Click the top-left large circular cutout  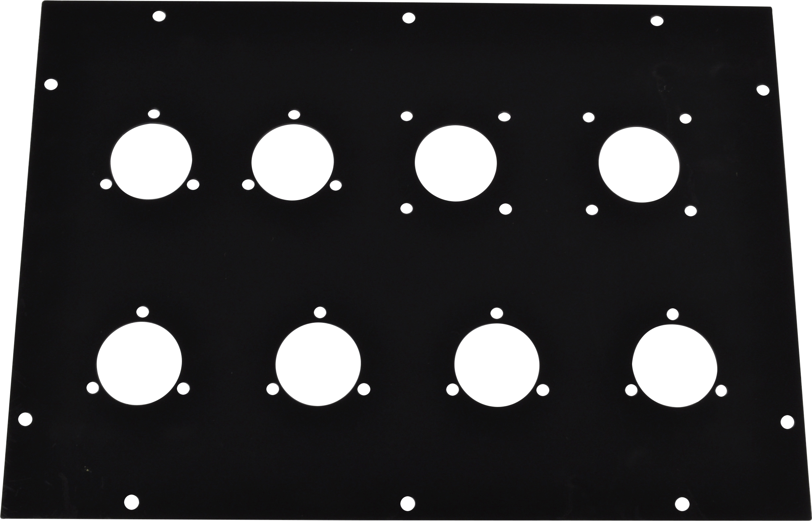[x=152, y=161]
